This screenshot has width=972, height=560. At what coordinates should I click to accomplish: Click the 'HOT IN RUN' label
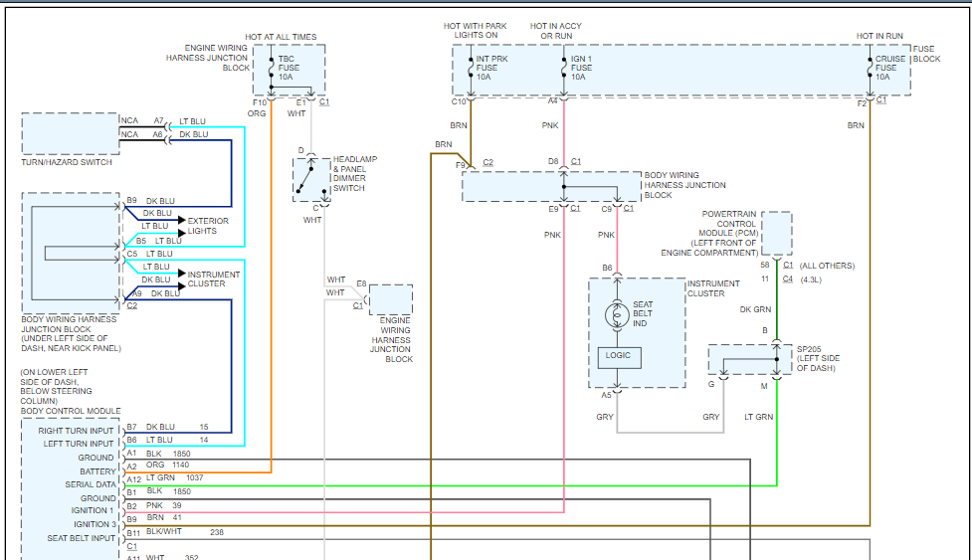(878, 37)
